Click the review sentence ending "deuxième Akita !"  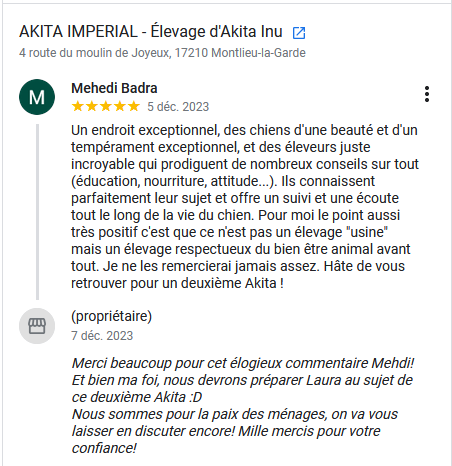tap(177, 283)
